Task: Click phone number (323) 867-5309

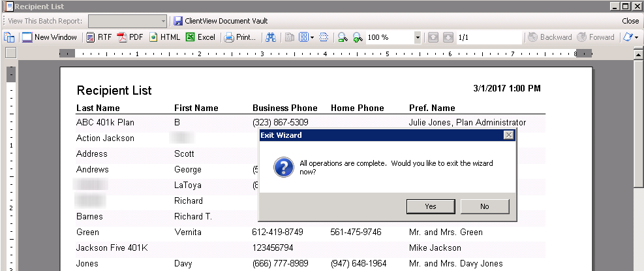Action: (281, 123)
